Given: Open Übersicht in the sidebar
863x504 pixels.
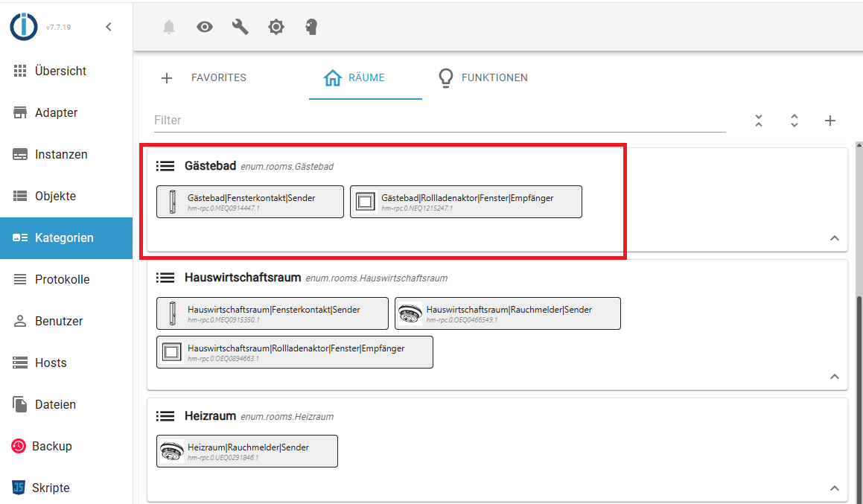Looking at the screenshot, I should tap(66, 71).
